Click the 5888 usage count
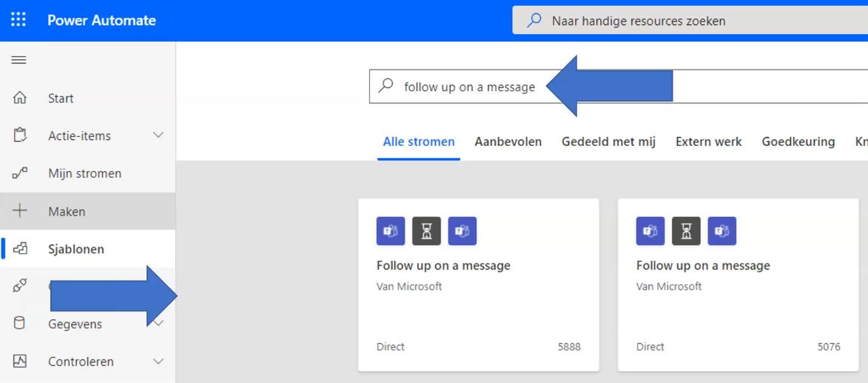 pos(569,347)
